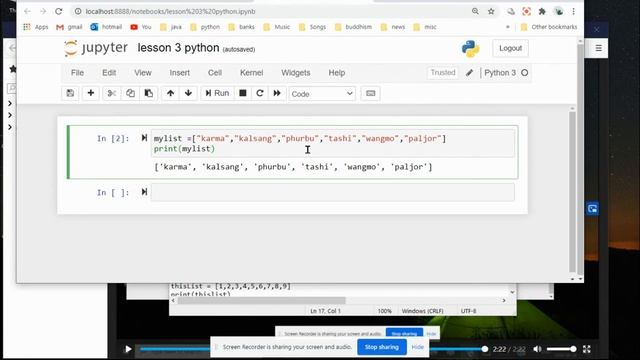Image resolution: width=640 pixels, height=360 pixels.
Task: Open the Kernel menu
Action: pos(251,73)
